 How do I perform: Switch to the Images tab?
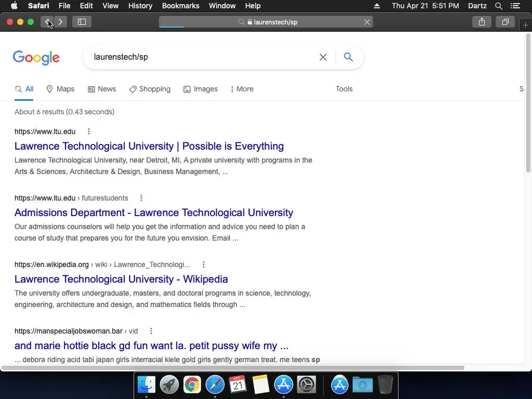point(201,89)
